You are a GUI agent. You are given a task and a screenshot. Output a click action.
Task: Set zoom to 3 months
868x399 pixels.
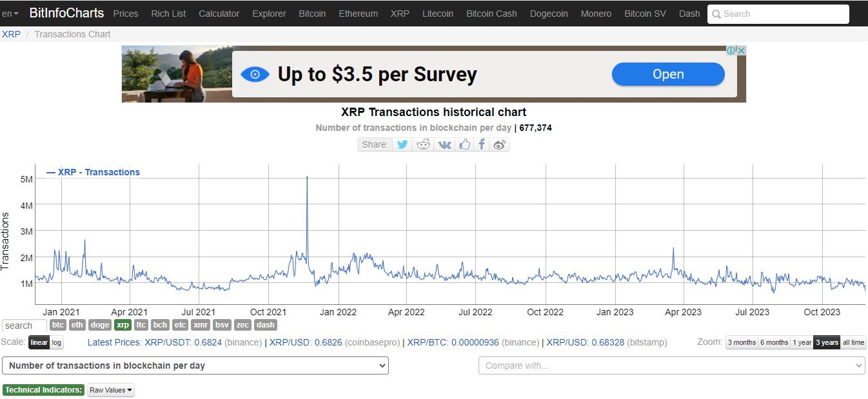point(742,342)
